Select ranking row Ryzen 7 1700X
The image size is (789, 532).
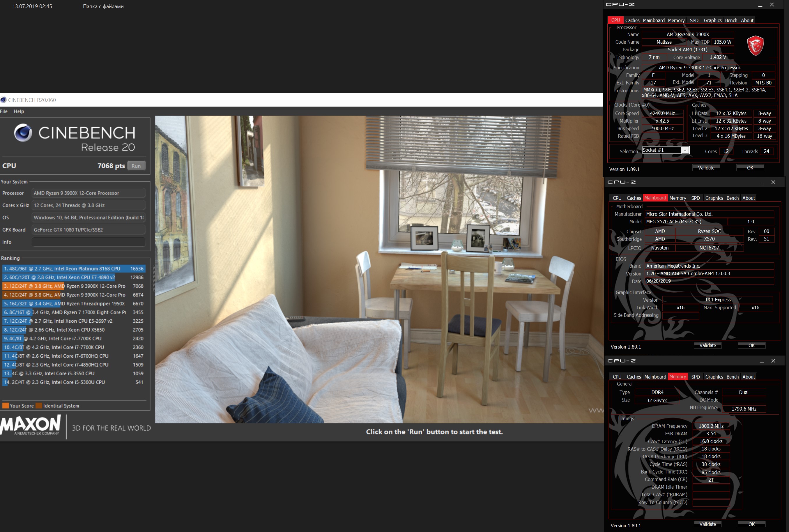(x=74, y=312)
